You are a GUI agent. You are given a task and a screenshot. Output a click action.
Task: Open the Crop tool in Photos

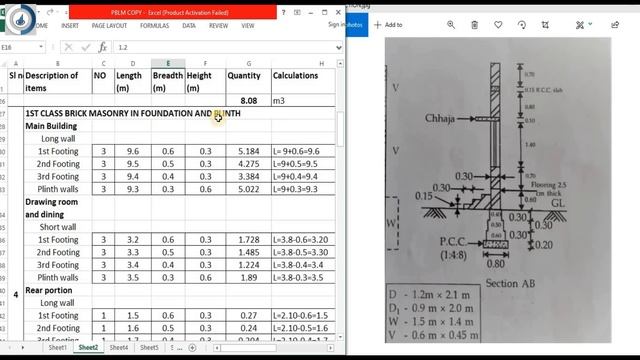tap(545, 25)
